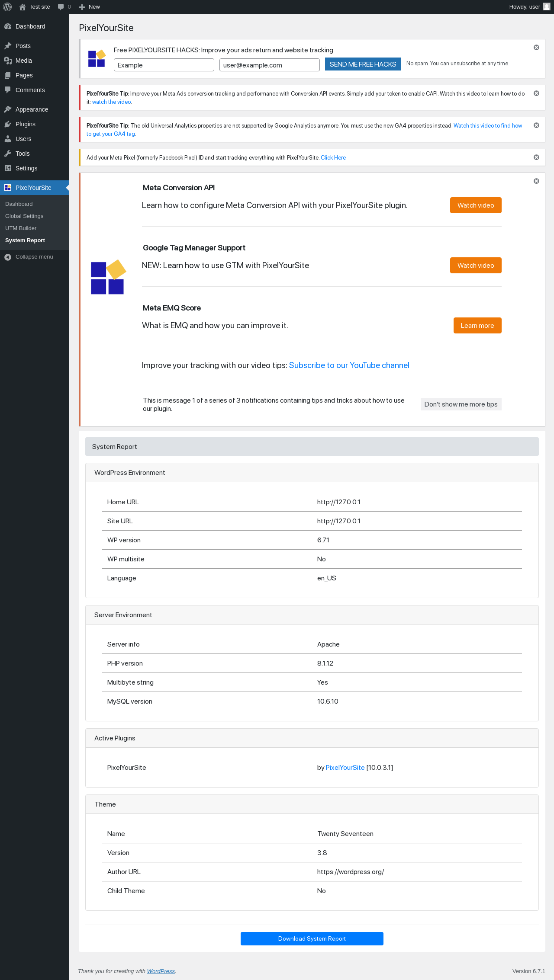The width and height of the screenshot is (554, 980).
Task: Click the New plus icon
Action: coord(82,7)
